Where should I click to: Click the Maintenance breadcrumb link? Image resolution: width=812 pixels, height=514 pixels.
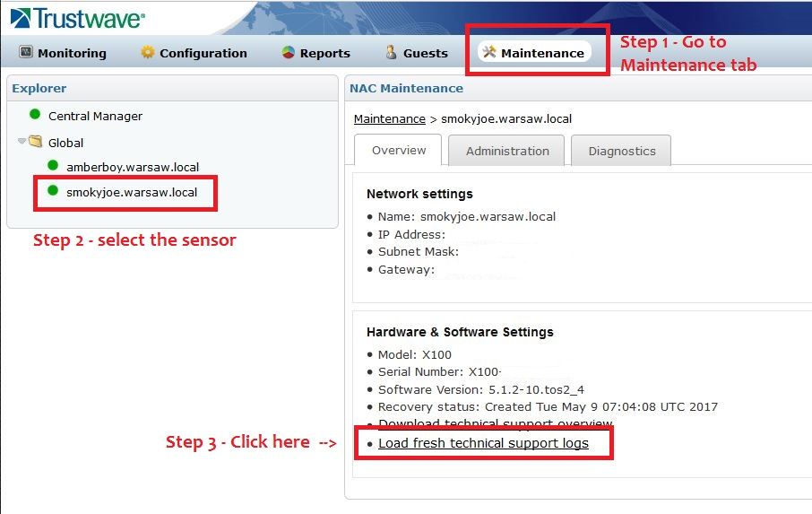click(389, 118)
